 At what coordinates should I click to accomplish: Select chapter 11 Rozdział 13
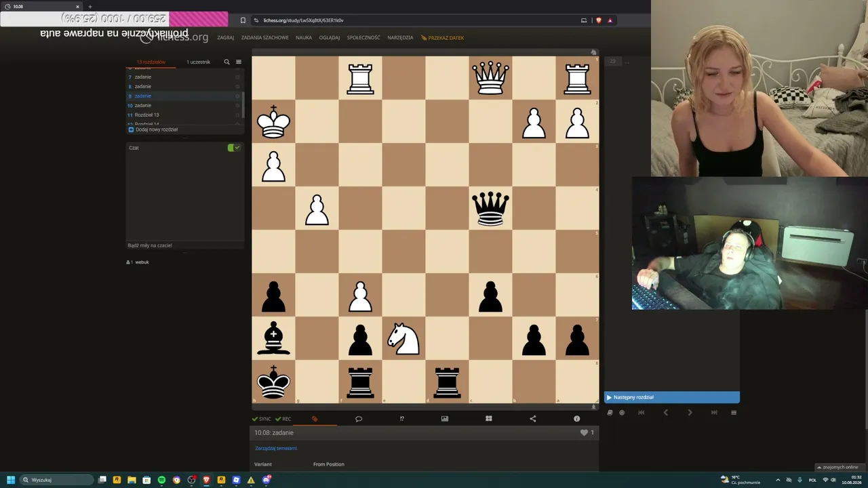pyautogui.click(x=184, y=115)
